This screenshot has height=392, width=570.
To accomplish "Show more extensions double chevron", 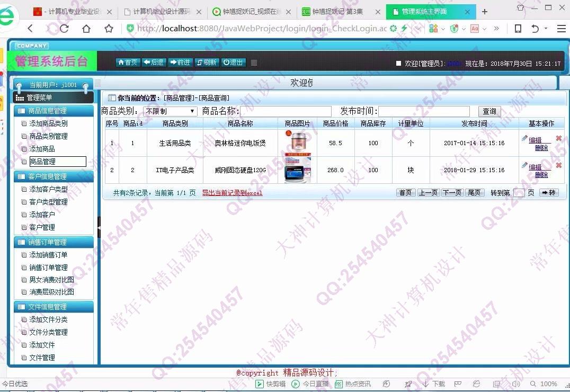I will (x=496, y=29).
